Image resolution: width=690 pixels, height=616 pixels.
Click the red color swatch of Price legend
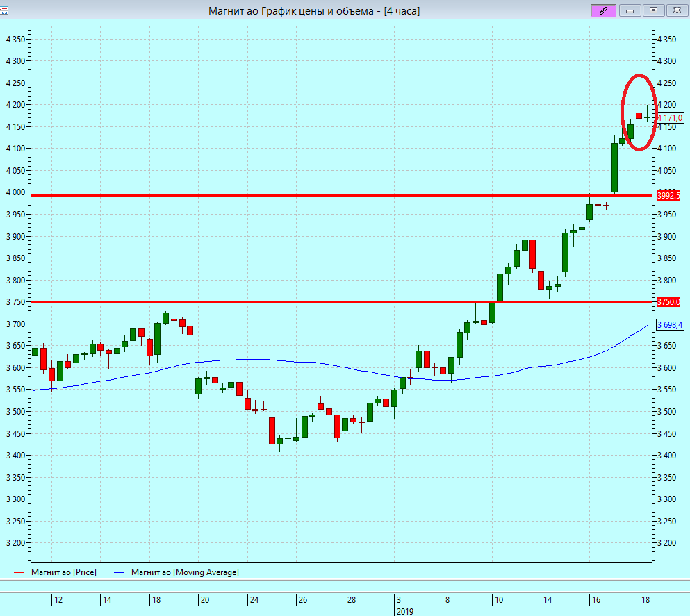click(x=19, y=572)
